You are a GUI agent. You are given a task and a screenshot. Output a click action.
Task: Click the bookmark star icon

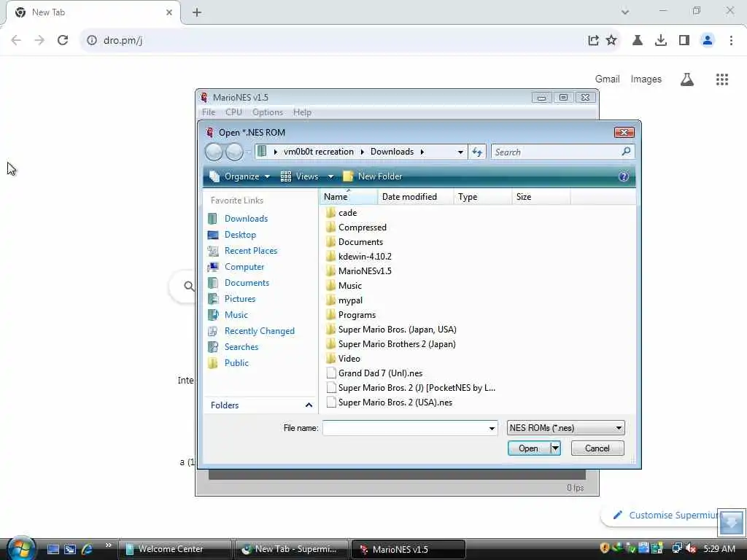[611, 41]
